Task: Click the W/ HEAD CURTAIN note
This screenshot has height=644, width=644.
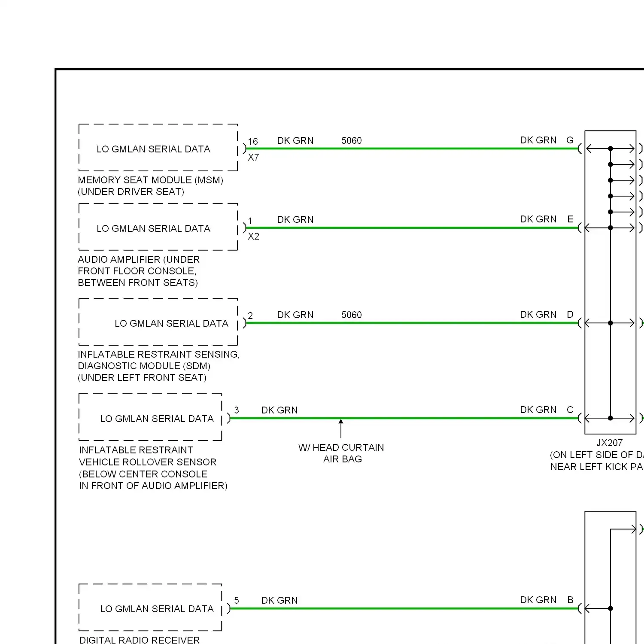Action: [341, 447]
